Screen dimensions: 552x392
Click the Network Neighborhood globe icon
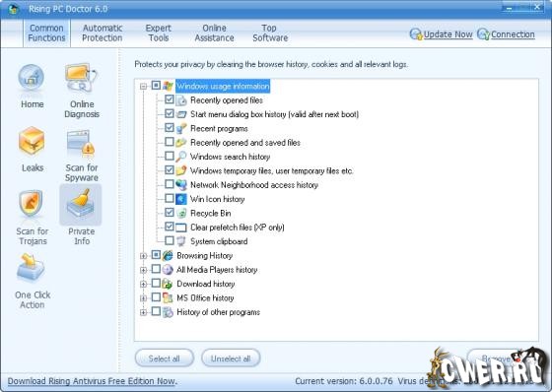[181, 185]
